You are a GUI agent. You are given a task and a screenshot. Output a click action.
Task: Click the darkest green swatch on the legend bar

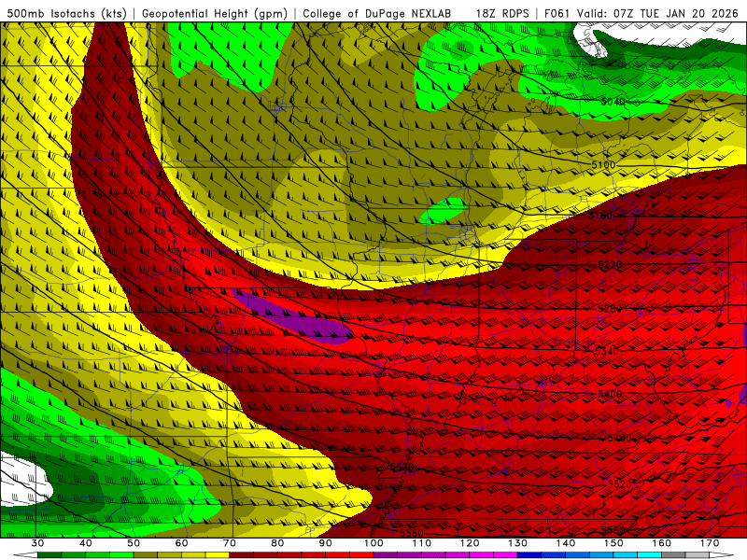click(49, 555)
